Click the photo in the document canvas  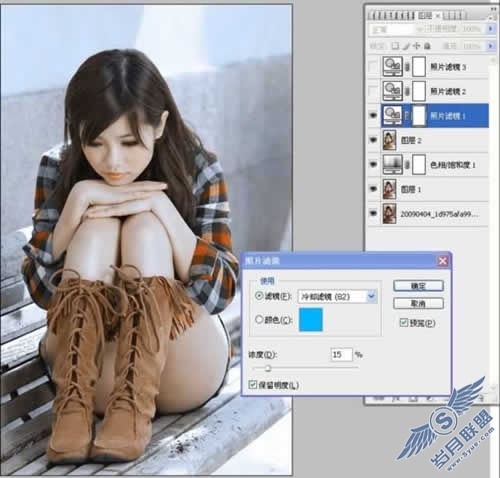[x=146, y=239]
